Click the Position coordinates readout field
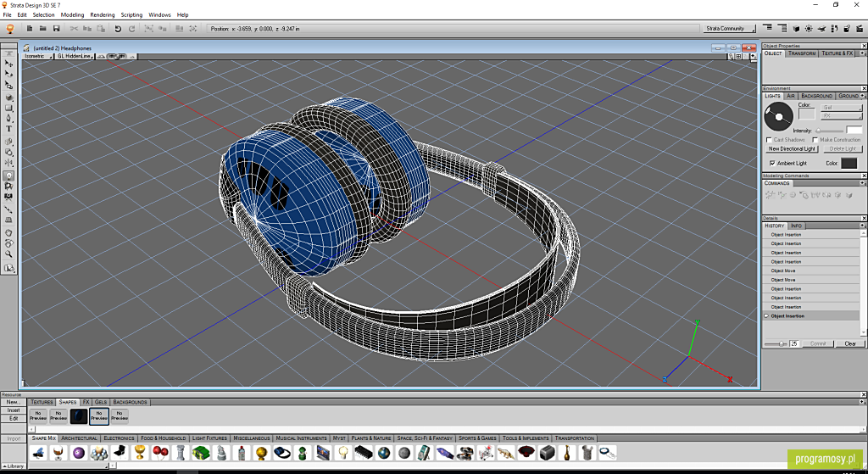This screenshot has height=474, width=868. [452, 28]
